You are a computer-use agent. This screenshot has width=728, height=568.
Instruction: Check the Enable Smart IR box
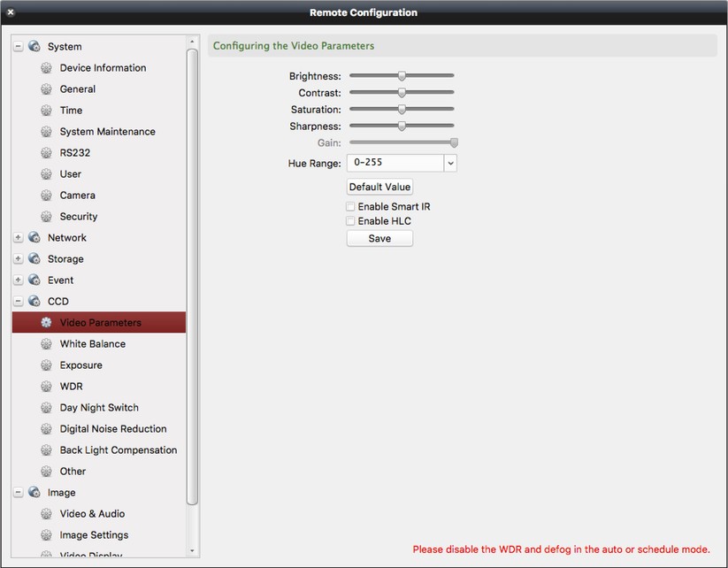350,206
